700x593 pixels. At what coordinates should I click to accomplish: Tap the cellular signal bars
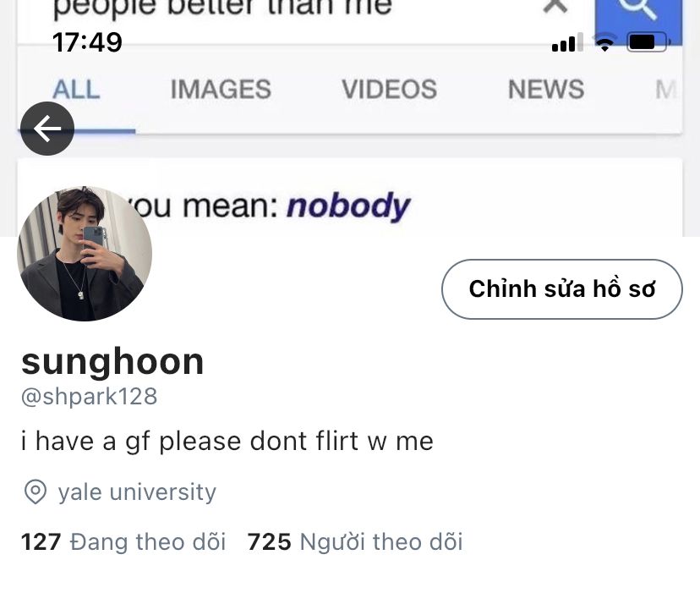click(567, 42)
